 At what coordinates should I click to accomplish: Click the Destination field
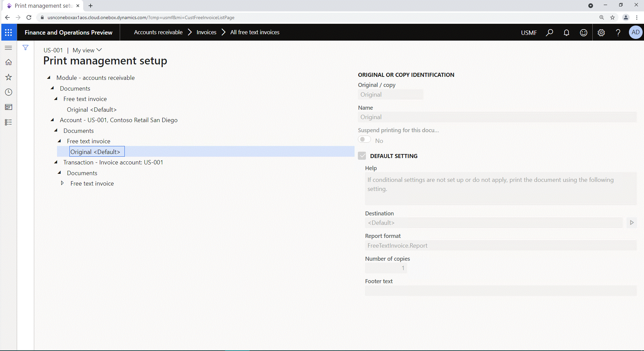[x=494, y=222]
